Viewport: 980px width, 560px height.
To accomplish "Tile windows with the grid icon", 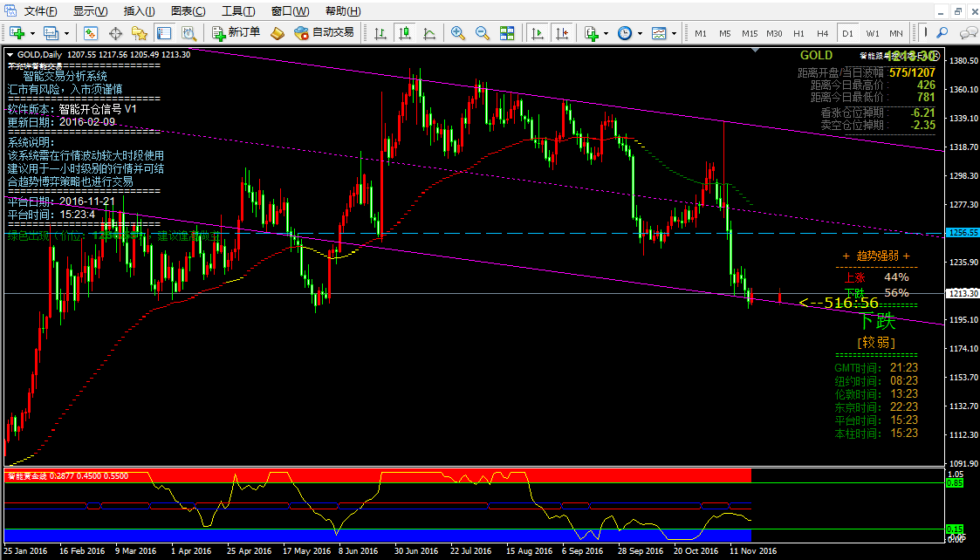I will 507,33.
